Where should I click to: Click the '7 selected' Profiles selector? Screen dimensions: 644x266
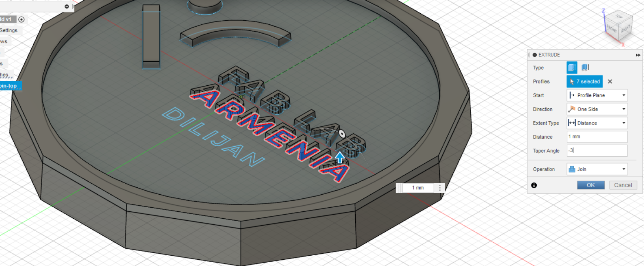(585, 82)
